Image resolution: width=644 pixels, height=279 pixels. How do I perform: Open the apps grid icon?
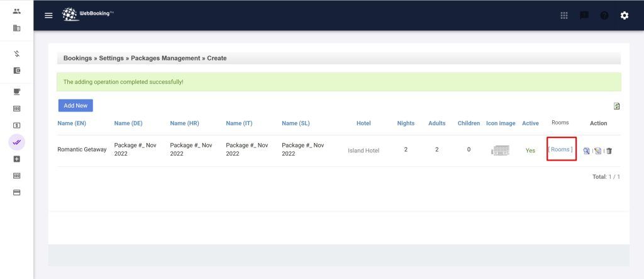(x=564, y=16)
